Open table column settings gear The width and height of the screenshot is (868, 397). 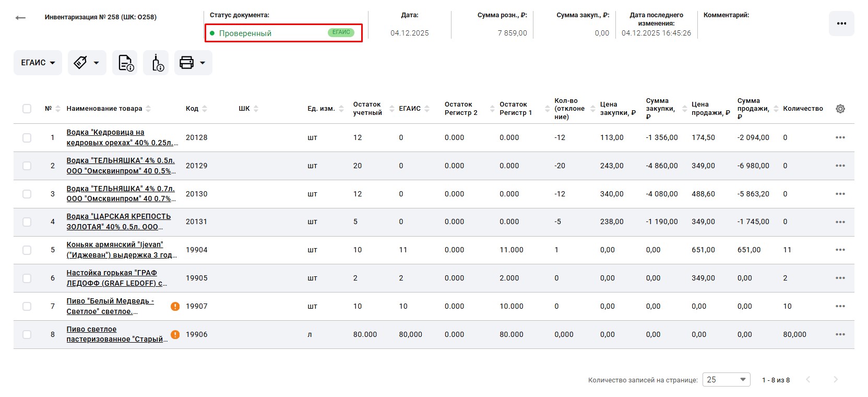coord(840,109)
